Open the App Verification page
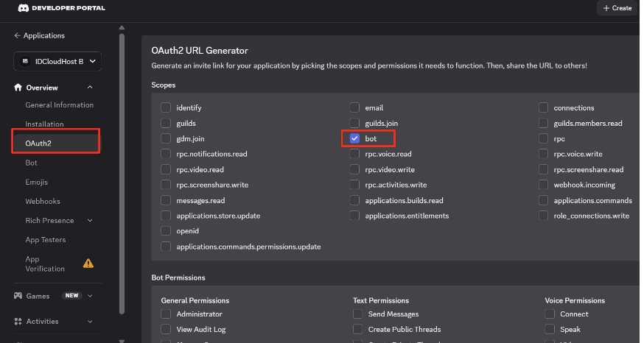 tap(45, 264)
